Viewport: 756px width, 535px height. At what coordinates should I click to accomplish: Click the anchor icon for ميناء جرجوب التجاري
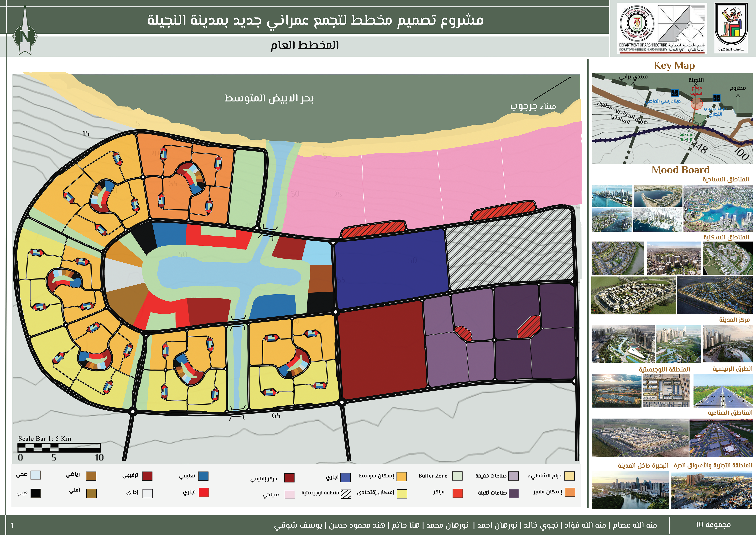point(716,98)
